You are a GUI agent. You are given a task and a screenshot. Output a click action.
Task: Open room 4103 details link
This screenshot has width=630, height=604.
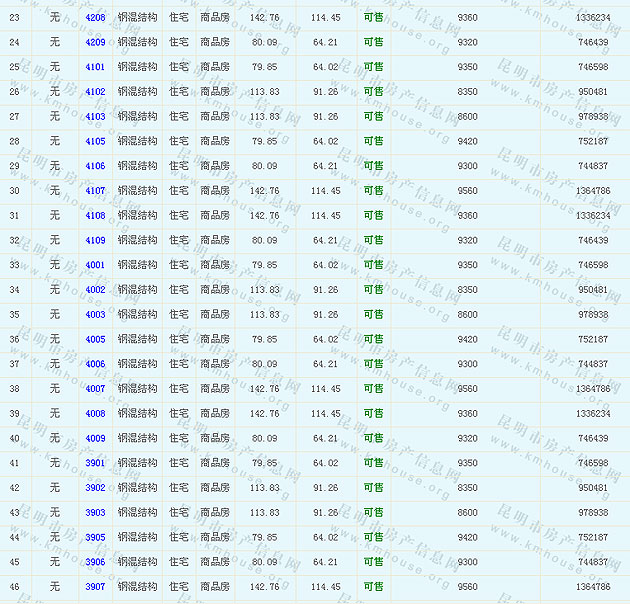pyautogui.click(x=95, y=117)
